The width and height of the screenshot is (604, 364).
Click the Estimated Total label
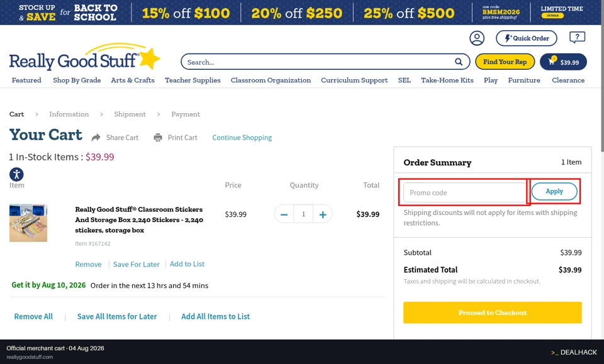coord(430,270)
